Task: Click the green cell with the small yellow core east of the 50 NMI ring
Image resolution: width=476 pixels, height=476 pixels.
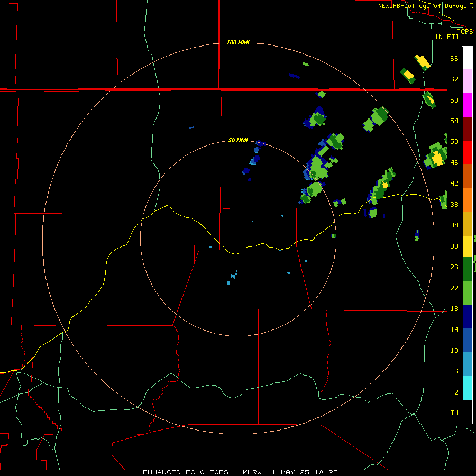Action: (382, 186)
